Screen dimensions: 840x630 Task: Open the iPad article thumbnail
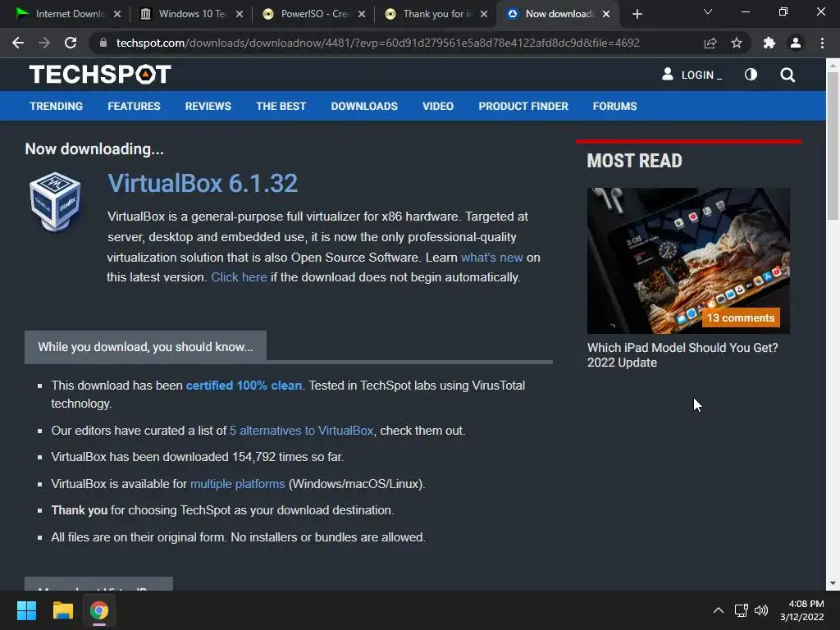[688, 260]
